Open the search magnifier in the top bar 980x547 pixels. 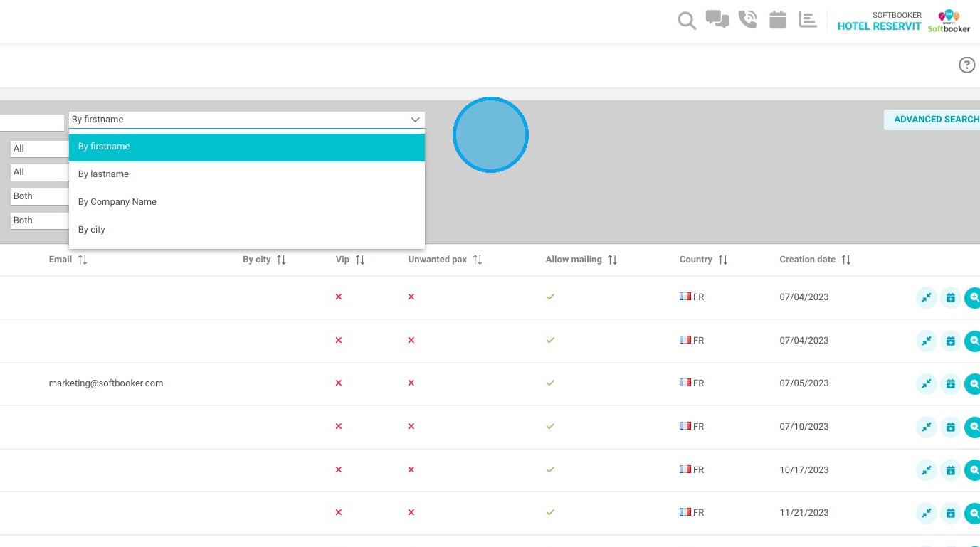click(687, 21)
